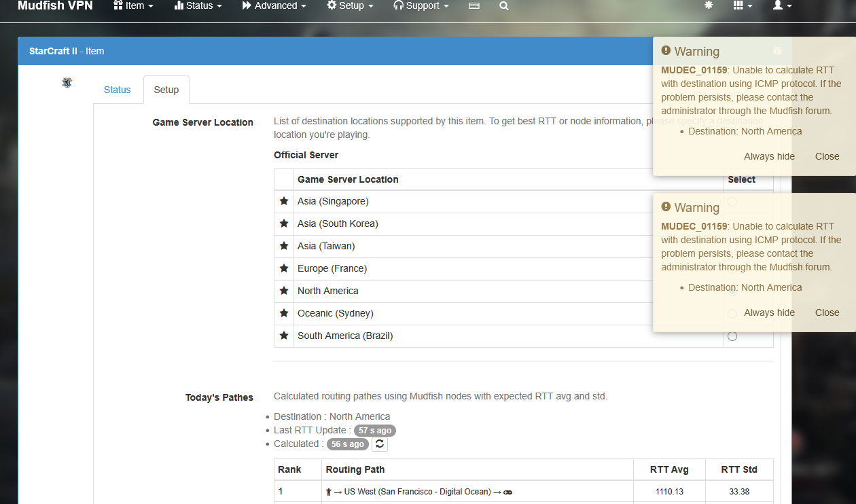Click the North America row in the server table
This screenshot has width=856, height=504.
[x=523, y=291]
